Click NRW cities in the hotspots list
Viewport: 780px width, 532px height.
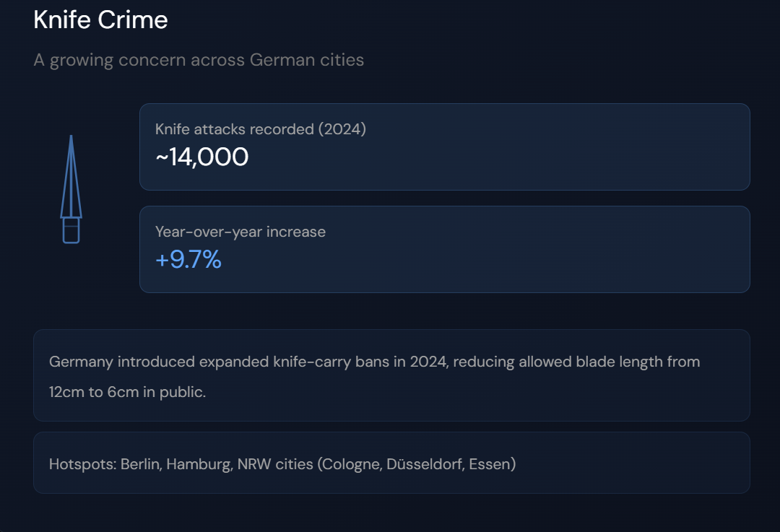275,464
